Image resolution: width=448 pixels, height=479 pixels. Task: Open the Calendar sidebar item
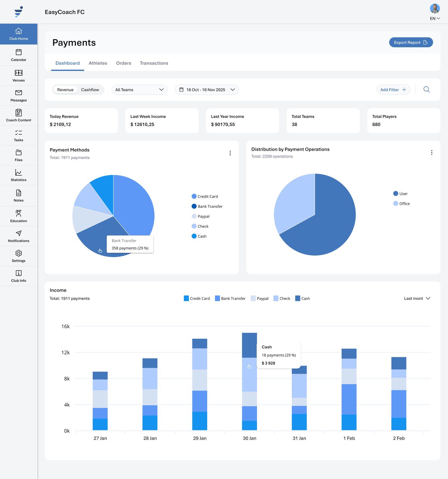18,55
